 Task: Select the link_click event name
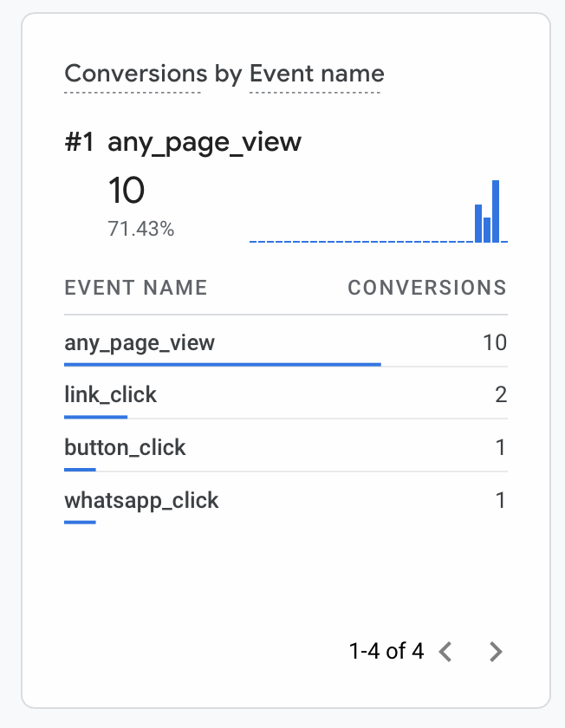coord(111,395)
